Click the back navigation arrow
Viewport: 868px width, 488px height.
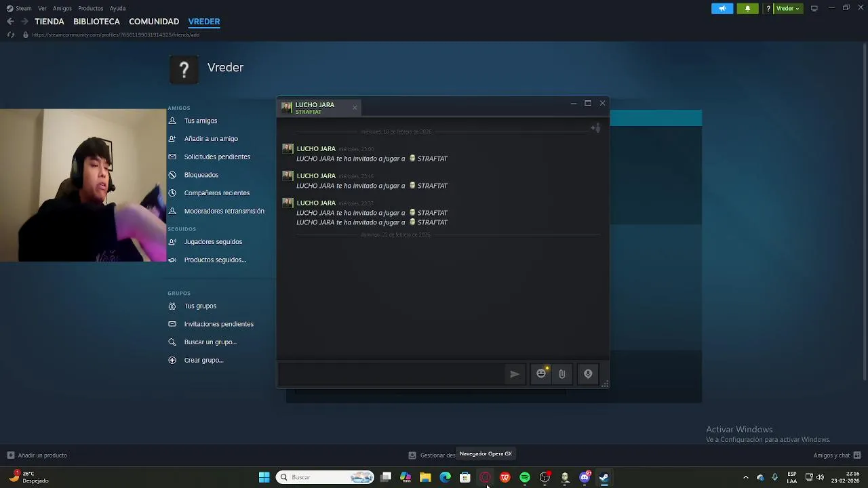click(10, 22)
